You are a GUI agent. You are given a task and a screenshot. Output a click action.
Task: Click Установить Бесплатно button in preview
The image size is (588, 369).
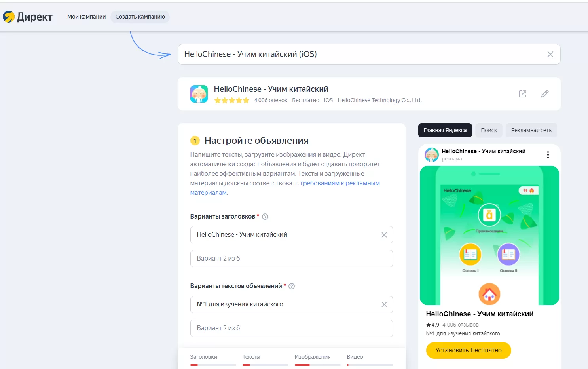[469, 350]
